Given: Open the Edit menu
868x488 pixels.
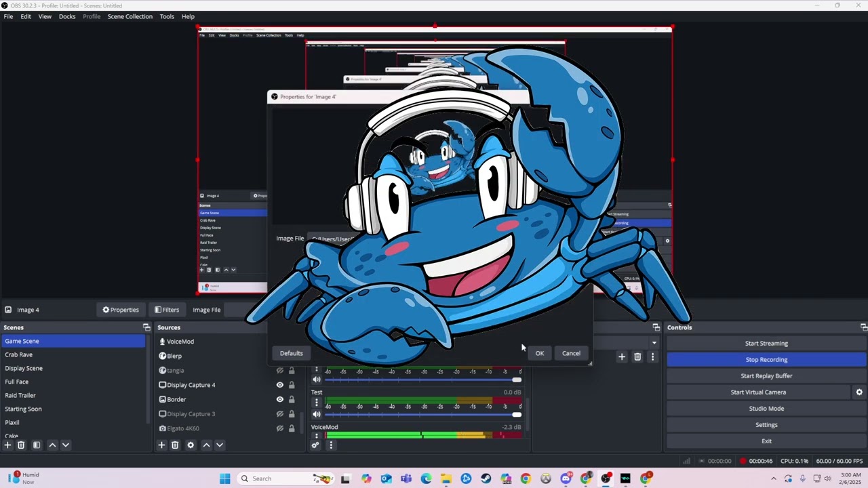Looking at the screenshot, I should [x=26, y=16].
